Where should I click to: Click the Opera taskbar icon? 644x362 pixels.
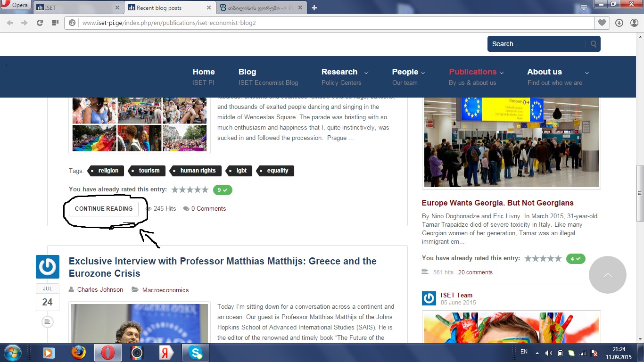108,353
